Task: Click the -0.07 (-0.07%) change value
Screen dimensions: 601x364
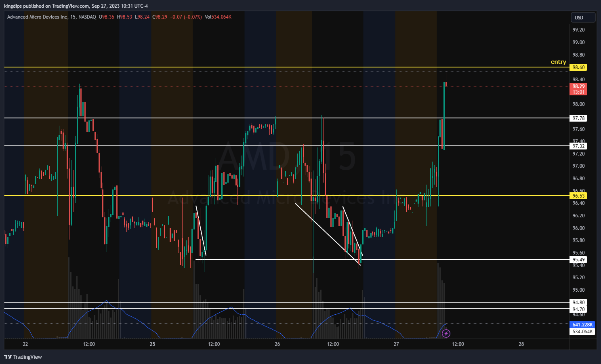Action: (x=186, y=17)
